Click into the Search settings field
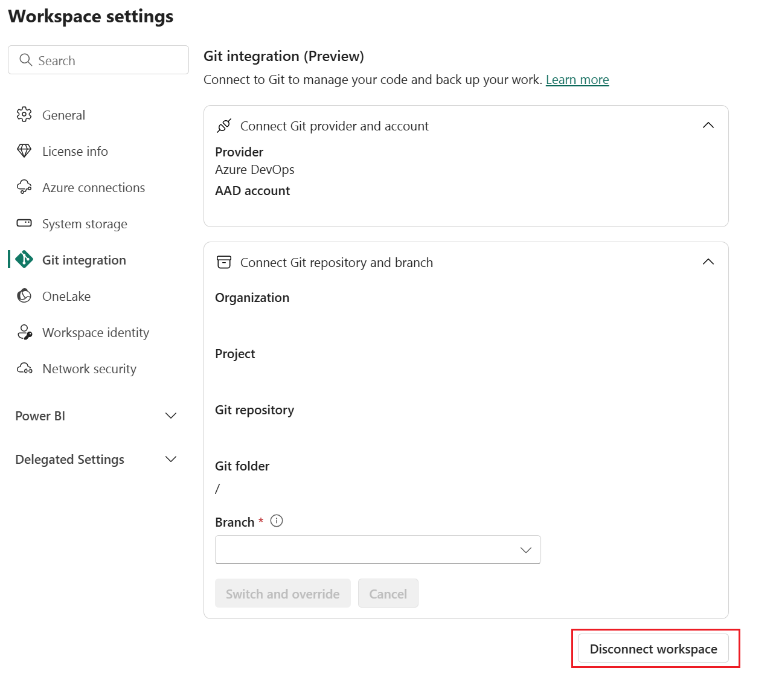Screen dimensions: 779x700 [98, 60]
